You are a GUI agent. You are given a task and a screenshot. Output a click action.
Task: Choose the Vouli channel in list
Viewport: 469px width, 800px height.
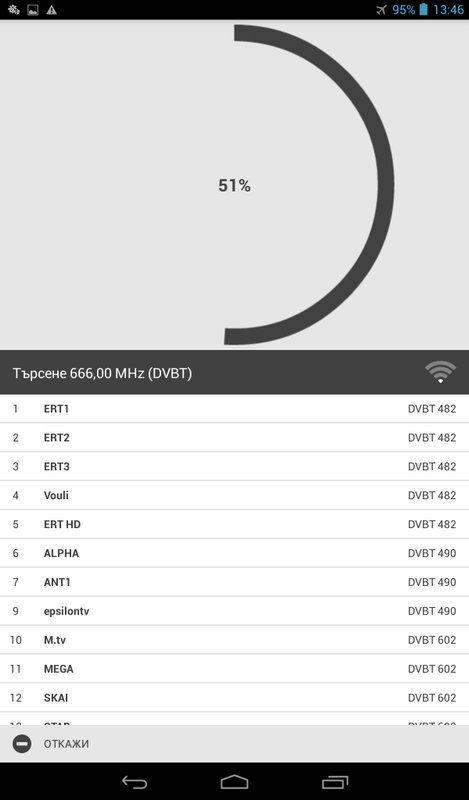tap(234, 495)
